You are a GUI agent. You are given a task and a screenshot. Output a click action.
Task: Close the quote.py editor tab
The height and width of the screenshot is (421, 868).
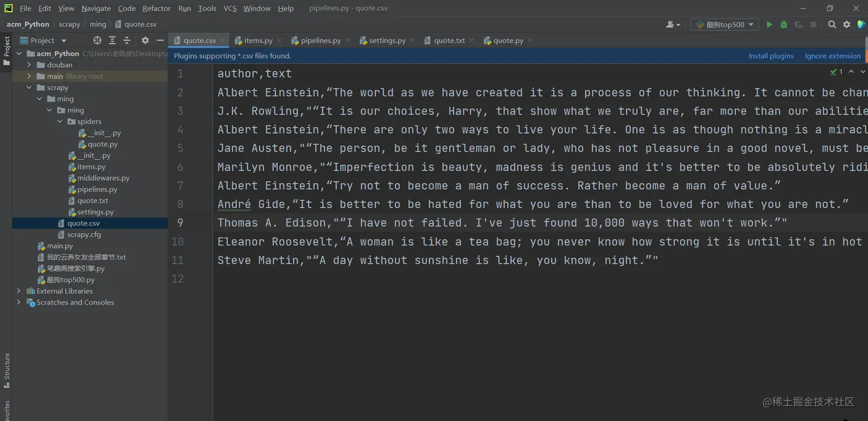[530, 40]
